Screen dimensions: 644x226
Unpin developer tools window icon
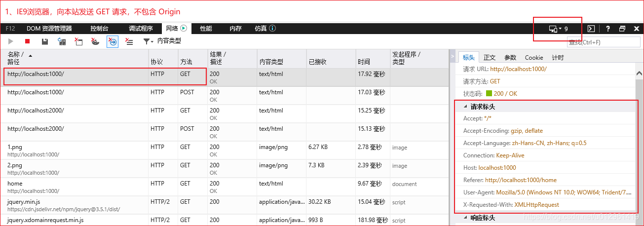tap(622, 29)
